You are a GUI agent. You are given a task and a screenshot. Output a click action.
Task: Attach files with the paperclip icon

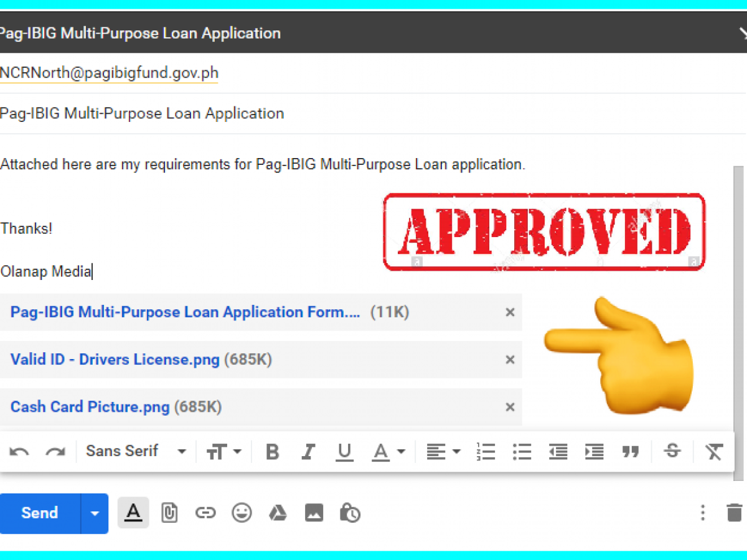(169, 513)
